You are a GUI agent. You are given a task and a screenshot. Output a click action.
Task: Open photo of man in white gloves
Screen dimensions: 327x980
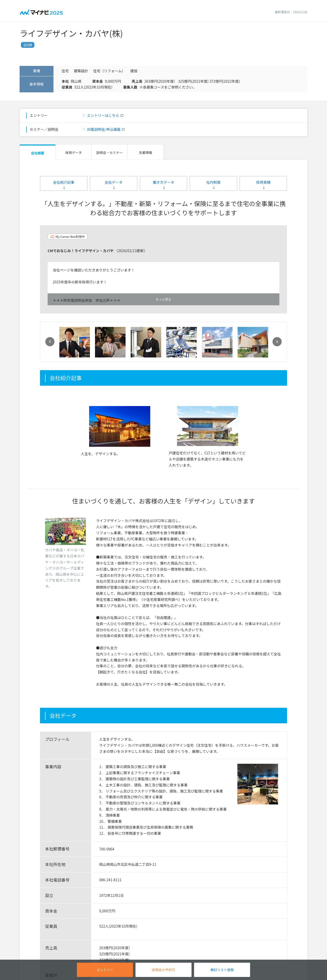pos(146,342)
